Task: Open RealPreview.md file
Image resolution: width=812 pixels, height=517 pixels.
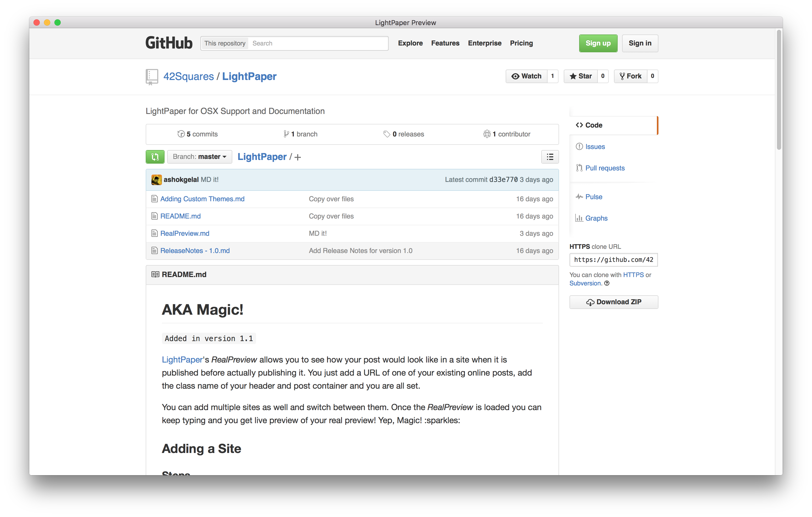Action: 185,233
